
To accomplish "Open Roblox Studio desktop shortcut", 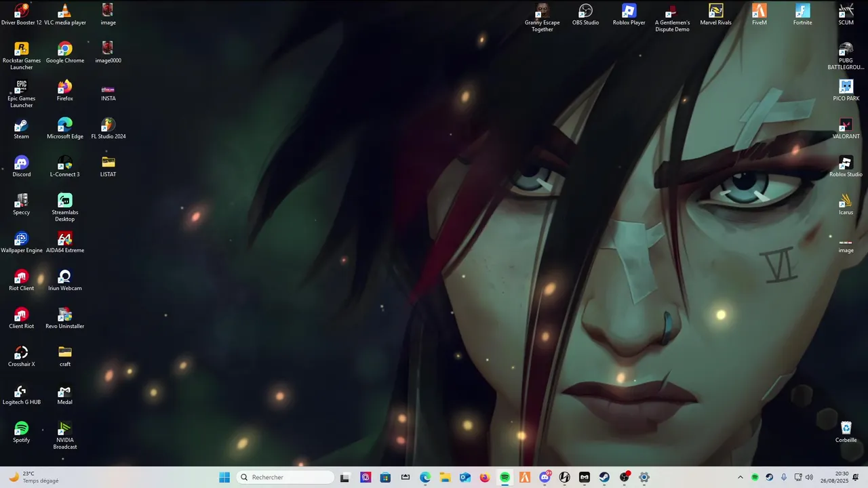I will click(846, 166).
